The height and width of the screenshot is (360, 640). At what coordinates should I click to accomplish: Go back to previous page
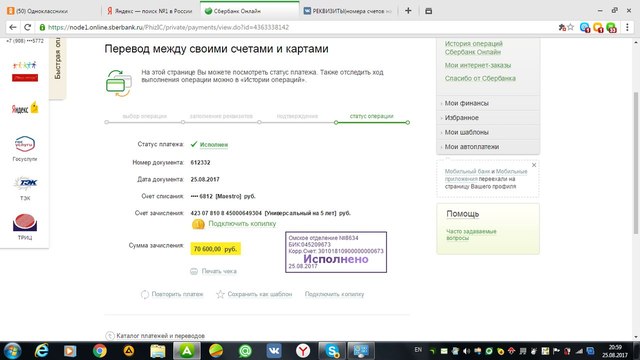coord(13,27)
